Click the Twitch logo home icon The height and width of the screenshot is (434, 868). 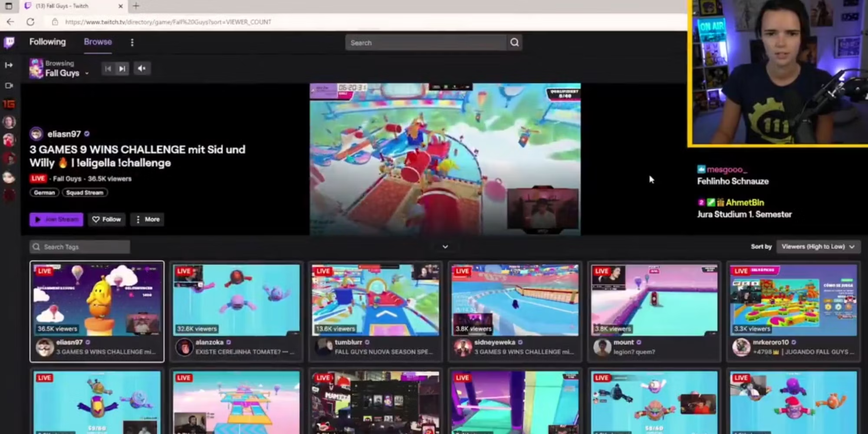click(x=9, y=43)
